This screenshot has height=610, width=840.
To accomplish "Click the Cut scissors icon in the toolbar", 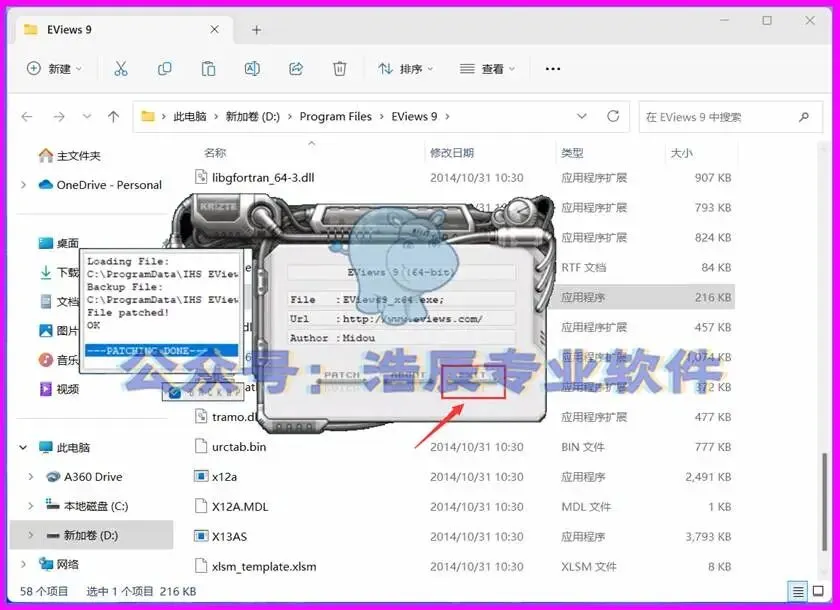I will pyautogui.click(x=121, y=69).
